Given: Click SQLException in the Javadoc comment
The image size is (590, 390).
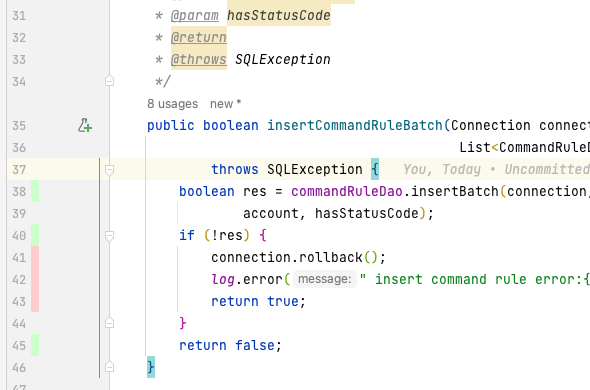Looking at the screenshot, I should (283, 59).
